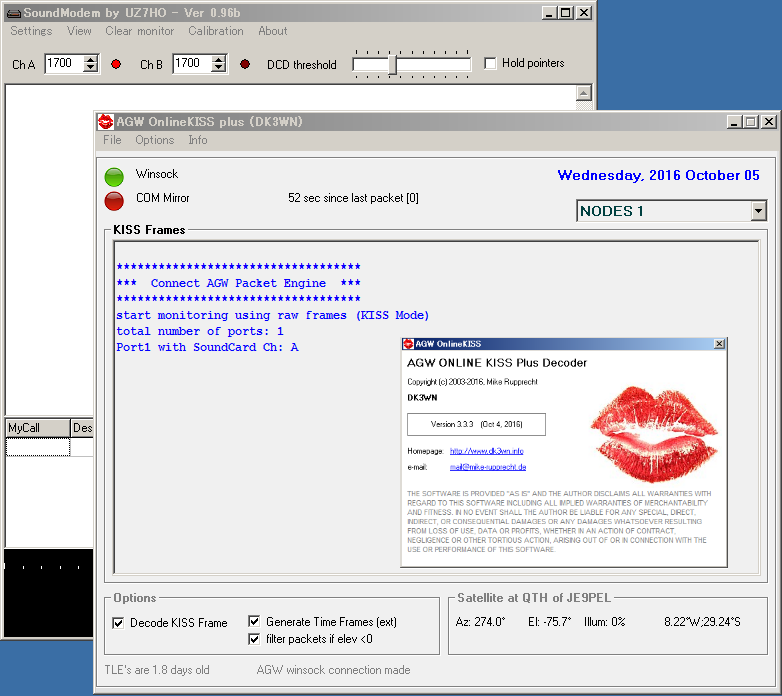Image resolution: width=782 pixels, height=696 pixels.
Task: Uncheck Generate Time Frames (ext)
Action: pos(254,621)
